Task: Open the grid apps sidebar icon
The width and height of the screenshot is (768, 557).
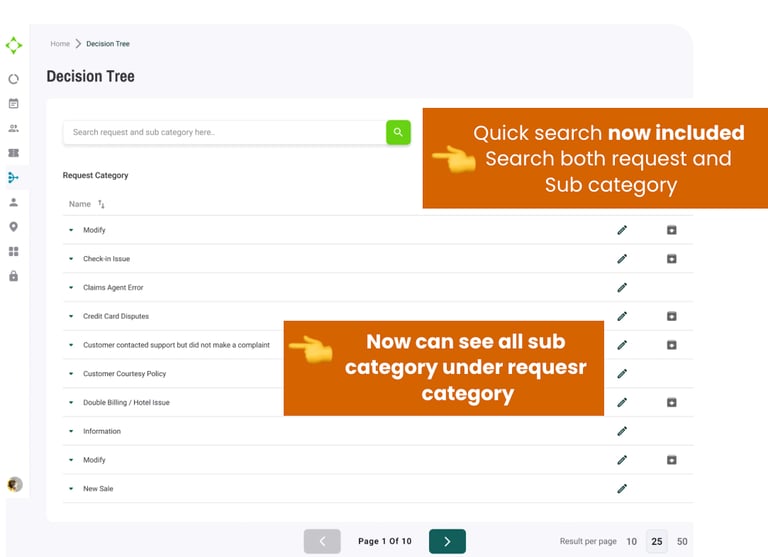Action: coord(13,252)
